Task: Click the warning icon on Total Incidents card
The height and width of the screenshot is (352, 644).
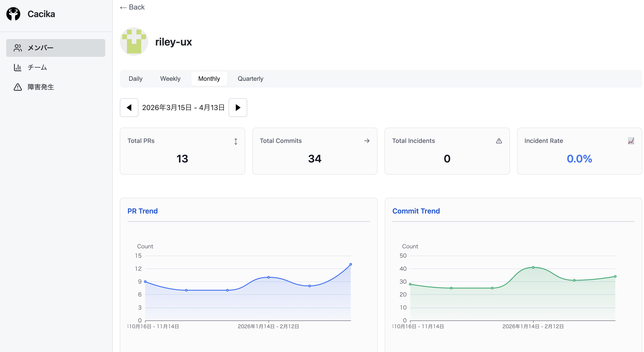Action: coord(499,141)
